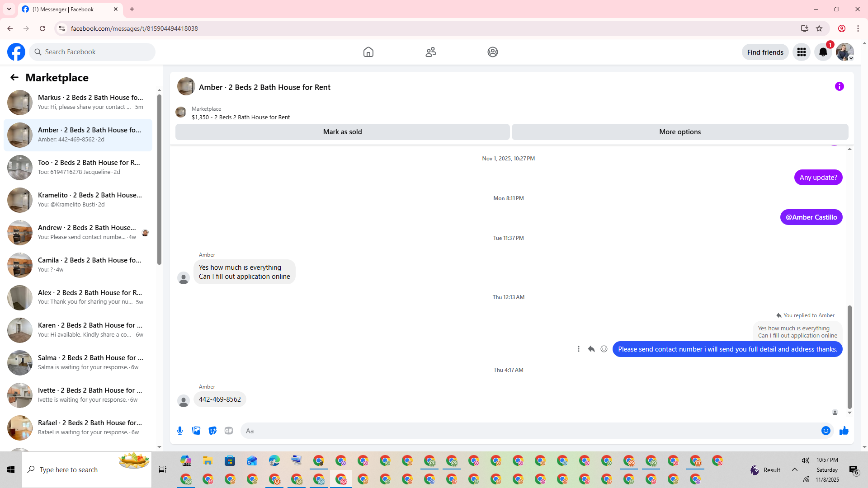Viewport: 868px width, 488px height.
Task: Go to Facebook Home tab
Action: (x=368, y=52)
